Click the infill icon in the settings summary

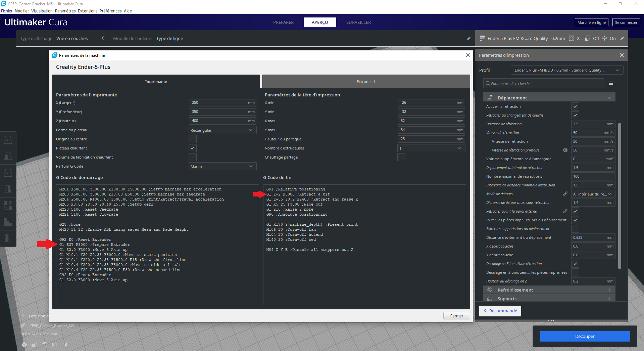click(x=572, y=38)
